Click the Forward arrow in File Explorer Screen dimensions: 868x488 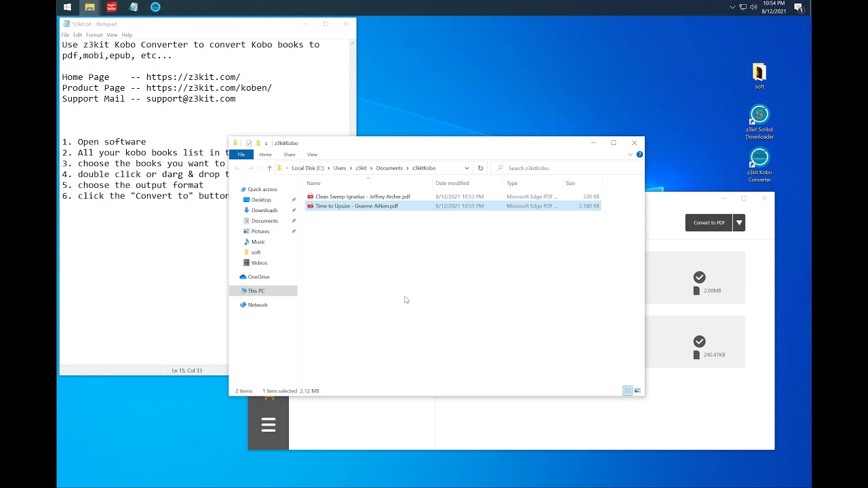250,168
